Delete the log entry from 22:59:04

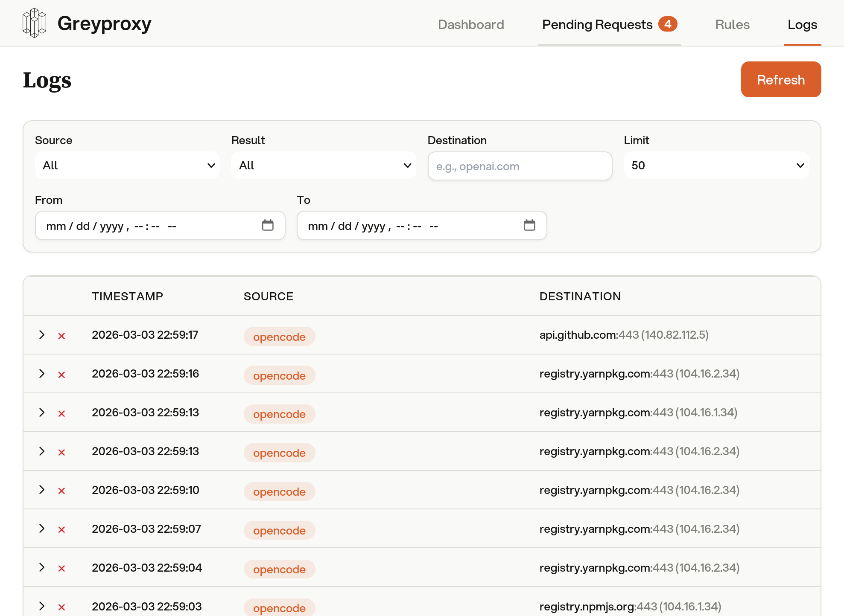coord(61,568)
